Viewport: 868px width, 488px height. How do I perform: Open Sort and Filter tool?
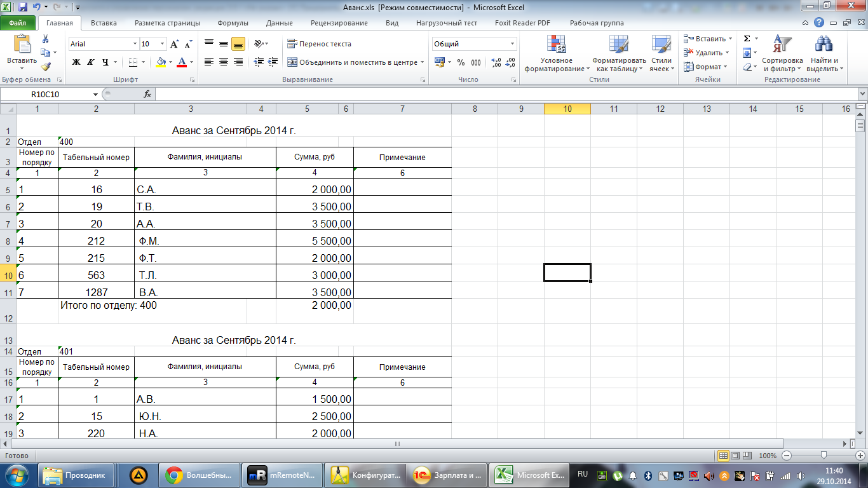(x=782, y=54)
